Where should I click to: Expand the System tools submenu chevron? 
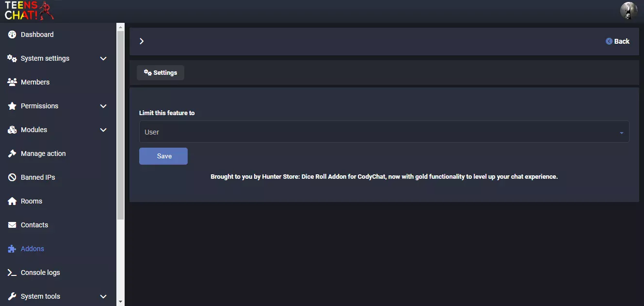coord(103,296)
